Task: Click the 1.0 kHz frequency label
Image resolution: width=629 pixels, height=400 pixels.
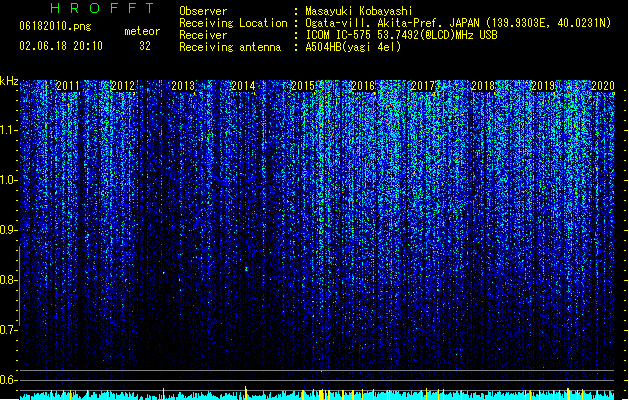Action: click(x=8, y=180)
